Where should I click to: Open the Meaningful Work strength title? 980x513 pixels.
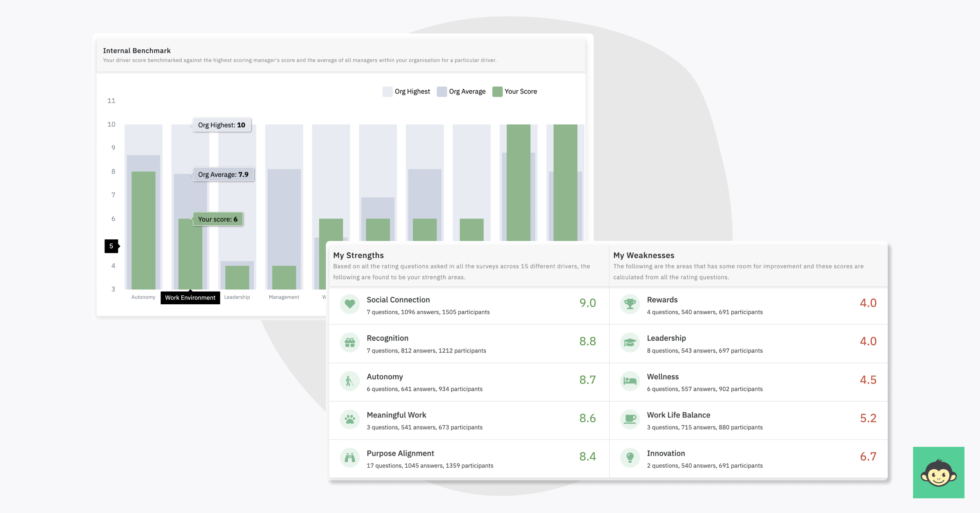click(396, 415)
